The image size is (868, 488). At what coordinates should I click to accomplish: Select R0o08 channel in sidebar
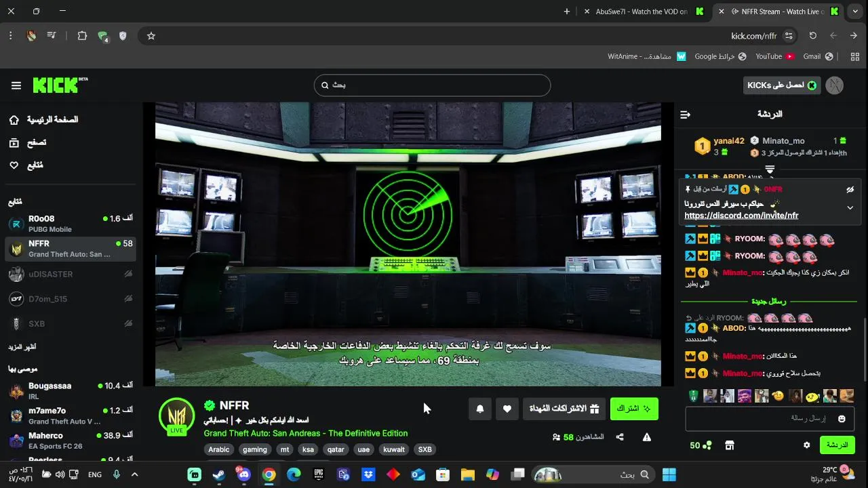coord(71,224)
